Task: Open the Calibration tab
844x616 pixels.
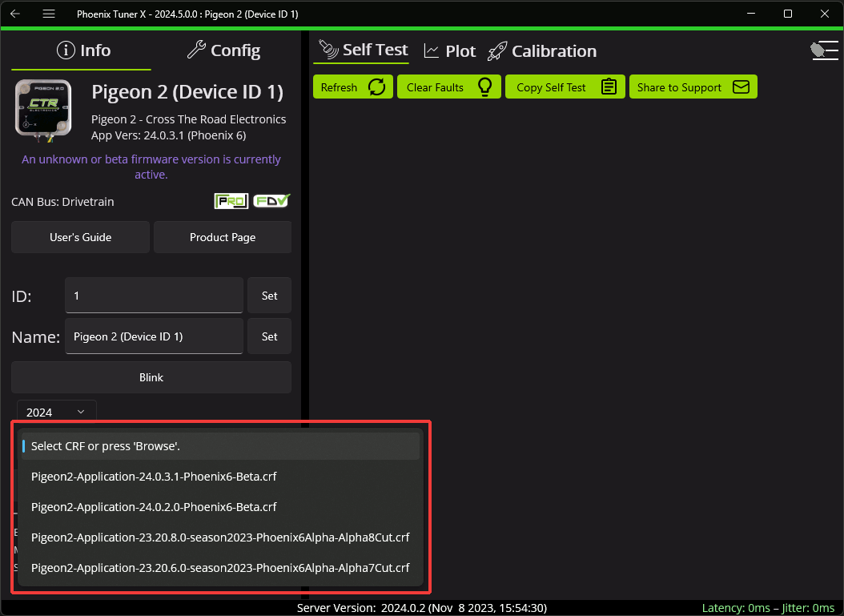Action: click(542, 51)
